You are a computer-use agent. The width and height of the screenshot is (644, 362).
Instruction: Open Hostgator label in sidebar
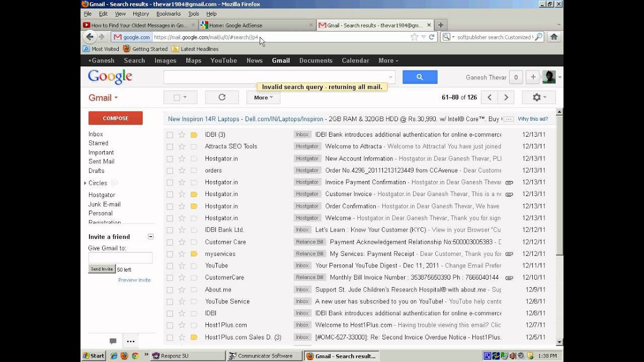point(102,195)
